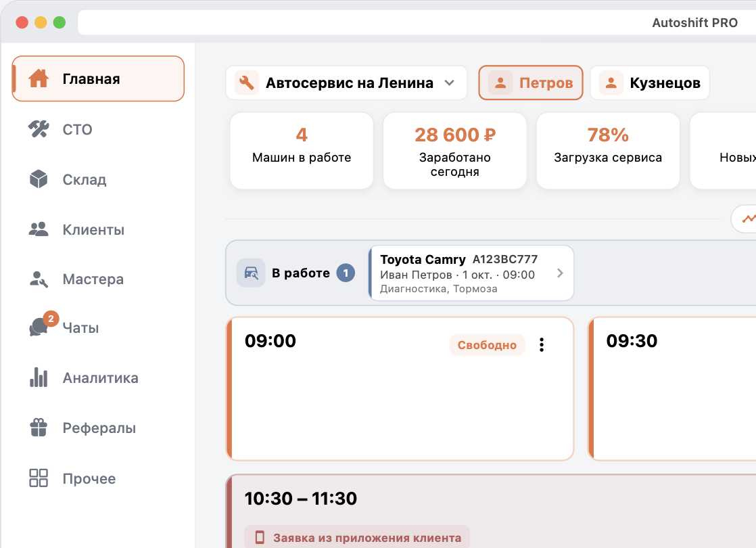Viewport: 756px width, 548px height.
Task: Click the car icon in В работе row
Action: click(x=251, y=273)
